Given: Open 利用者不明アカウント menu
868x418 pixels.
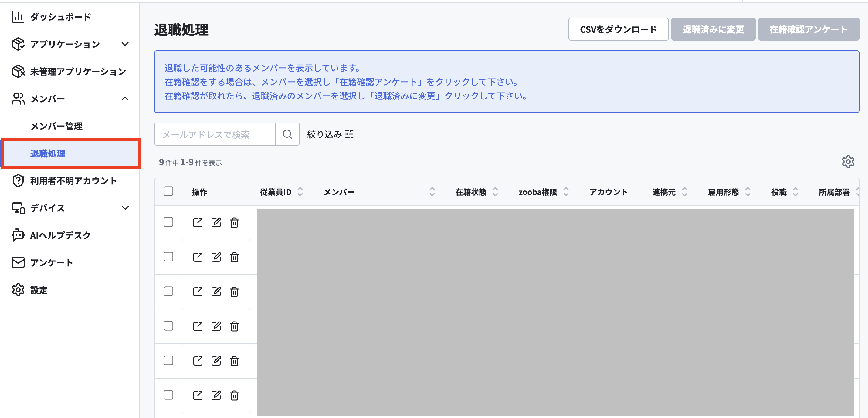Looking at the screenshot, I should coord(73,181).
